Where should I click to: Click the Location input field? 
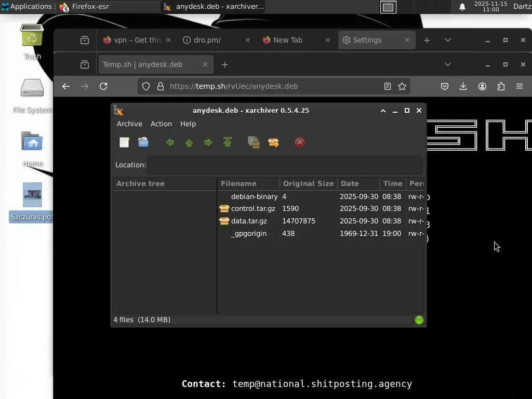[x=285, y=165]
